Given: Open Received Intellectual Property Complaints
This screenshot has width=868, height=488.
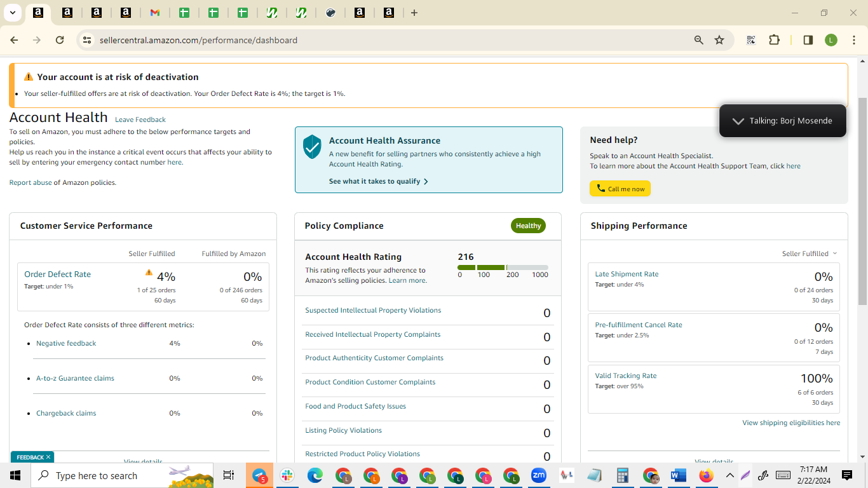Looking at the screenshot, I should tap(372, 334).
